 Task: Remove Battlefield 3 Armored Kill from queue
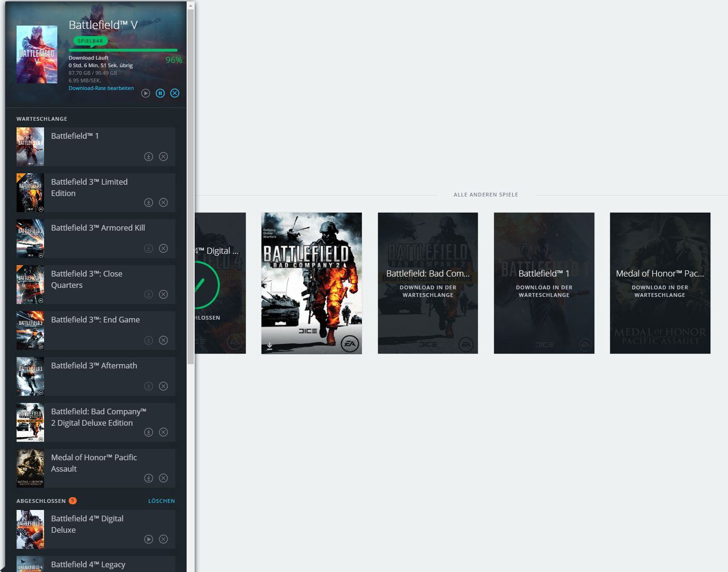pos(163,249)
